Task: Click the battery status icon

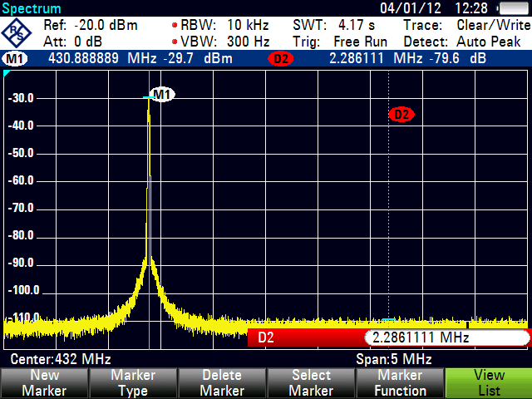Action: click(513, 8)
